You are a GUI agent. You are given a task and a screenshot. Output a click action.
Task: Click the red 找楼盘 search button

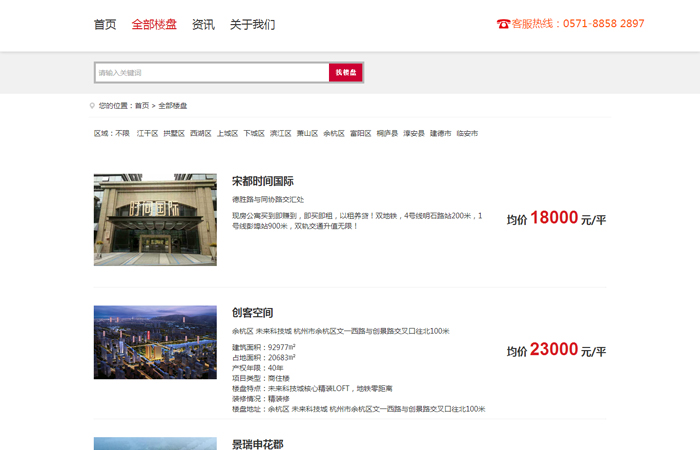[346, 72]
